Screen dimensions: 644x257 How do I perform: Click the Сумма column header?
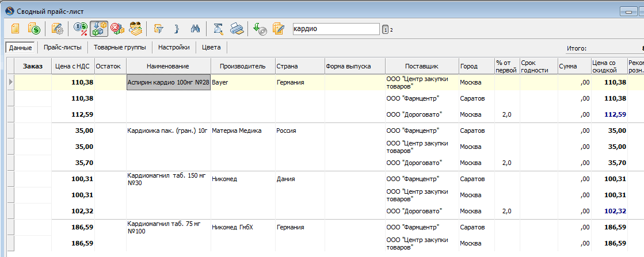click(574, 66)
